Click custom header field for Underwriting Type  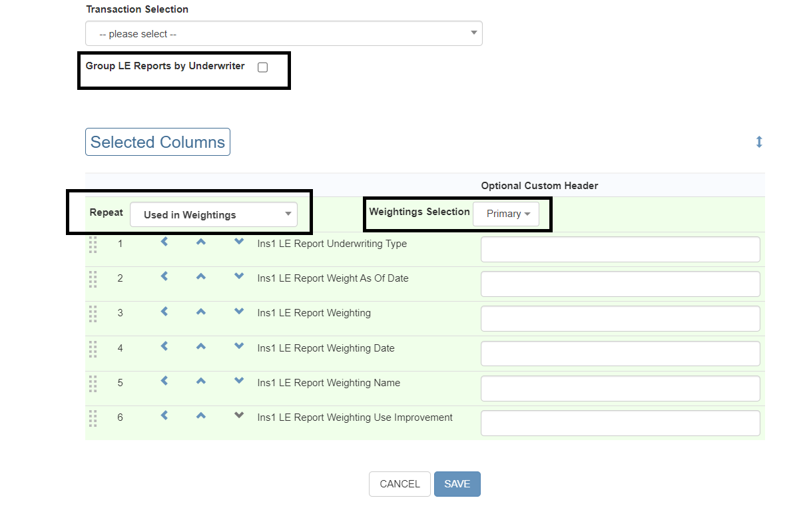point(620,249)
